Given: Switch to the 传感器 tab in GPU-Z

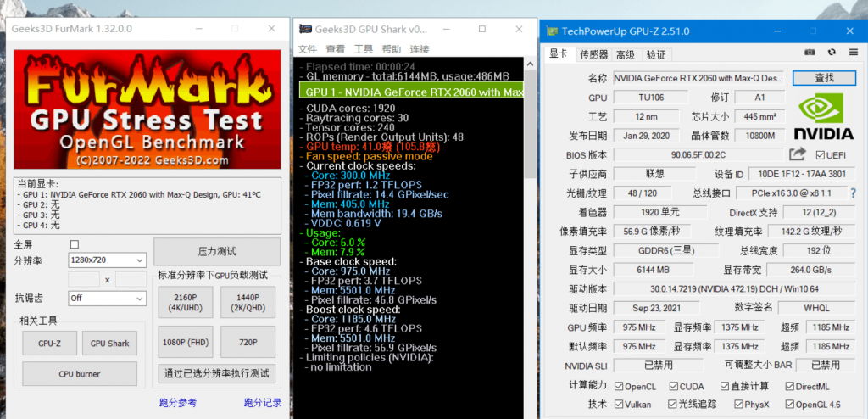Looking at the screenshot, I should point(594,54).
